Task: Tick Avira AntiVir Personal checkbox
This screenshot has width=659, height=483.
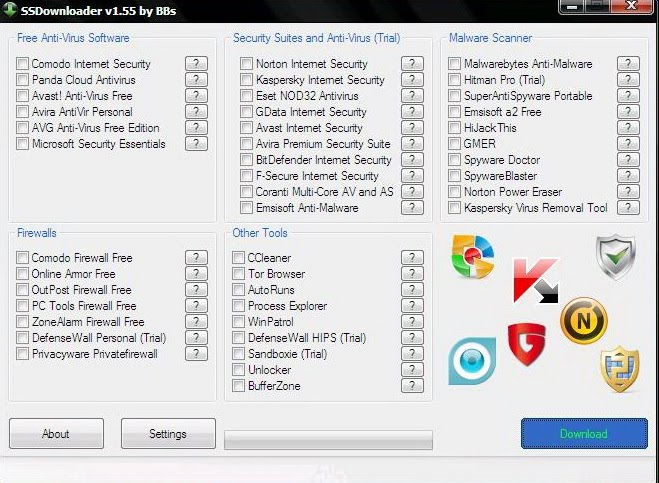Action: pos(22,112)
